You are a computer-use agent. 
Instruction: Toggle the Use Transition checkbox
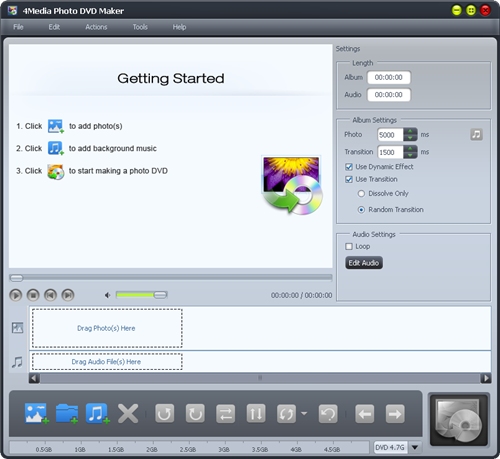click(349, 179)
